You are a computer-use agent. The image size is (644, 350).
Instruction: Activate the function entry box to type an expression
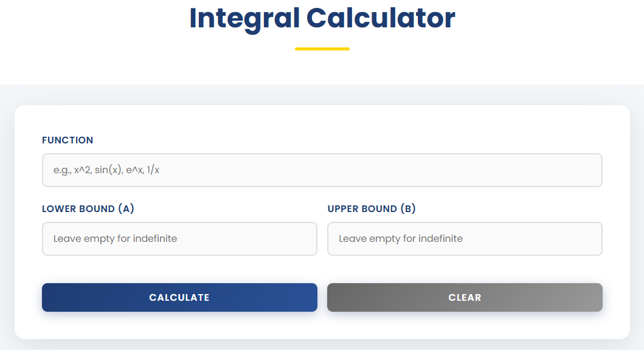click(322, 170)
